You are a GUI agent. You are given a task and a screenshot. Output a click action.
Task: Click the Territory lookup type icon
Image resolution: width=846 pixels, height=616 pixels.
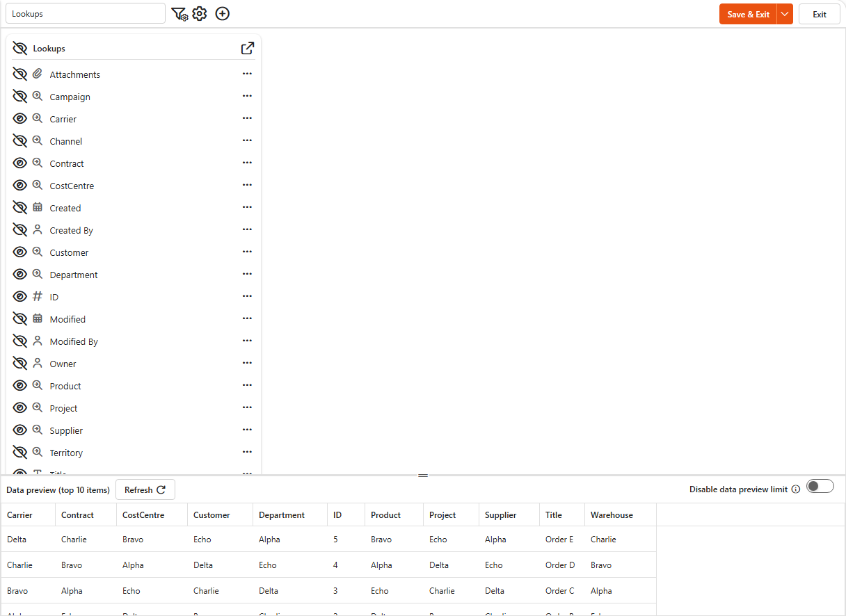(x=38, y=453)
